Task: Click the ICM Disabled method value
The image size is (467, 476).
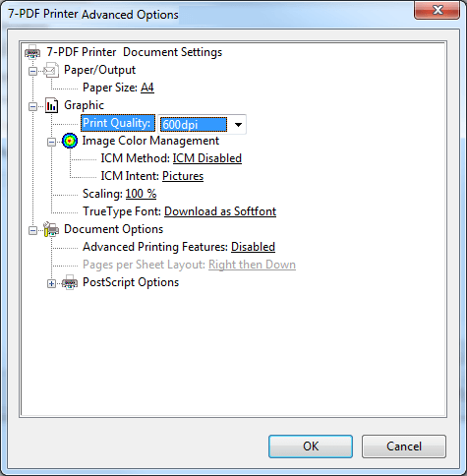Action: tap(207, 158)
